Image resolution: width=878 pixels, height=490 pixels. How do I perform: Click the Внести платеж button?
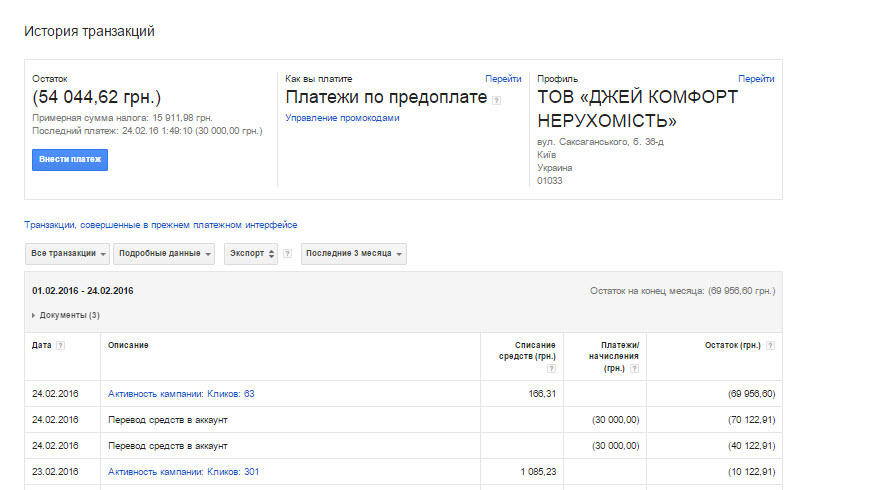(70, 160)
